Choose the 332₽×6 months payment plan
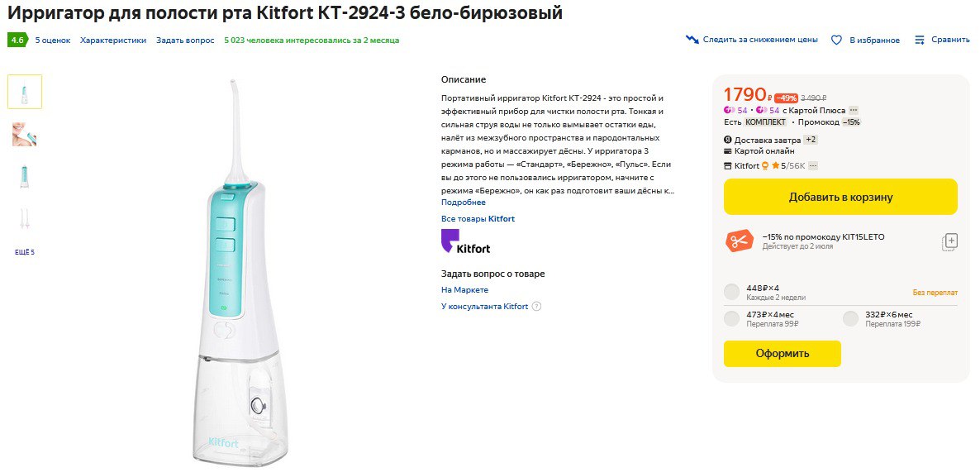The width and height of the screenshot is (980, 472). click(850, 319)
